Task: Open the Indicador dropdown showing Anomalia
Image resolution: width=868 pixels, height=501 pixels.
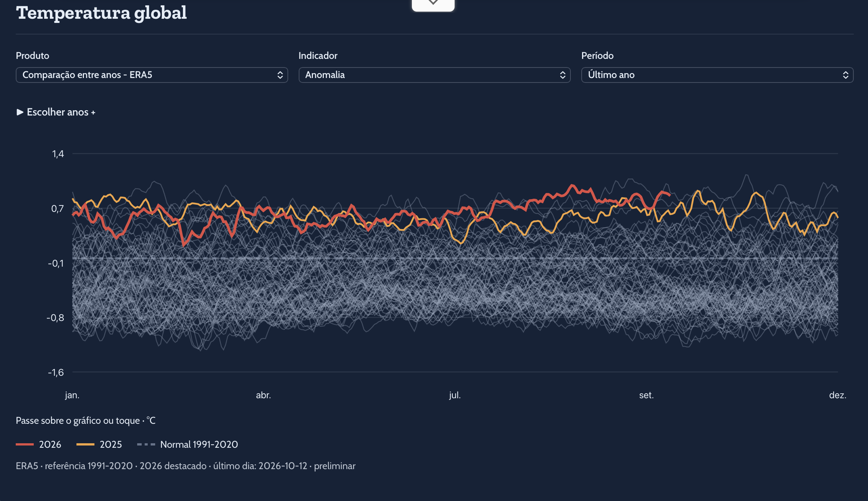Action: pyautogui.click(x=434, y=75)
